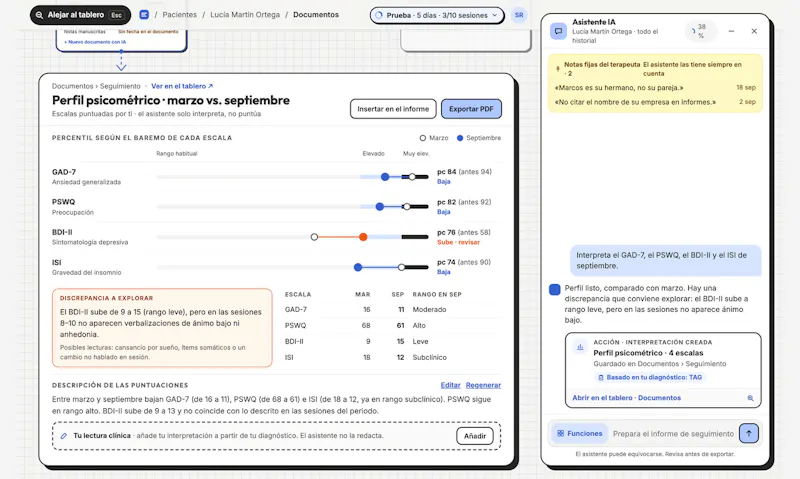
Task: Click Nuevo documento con IA link
Action: pos(95,42)
